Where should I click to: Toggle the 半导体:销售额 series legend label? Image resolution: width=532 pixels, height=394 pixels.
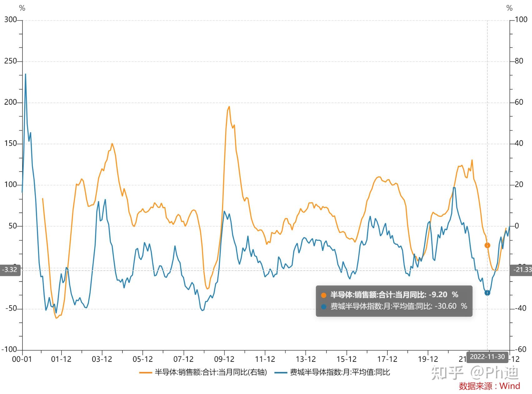pos(211,372)
